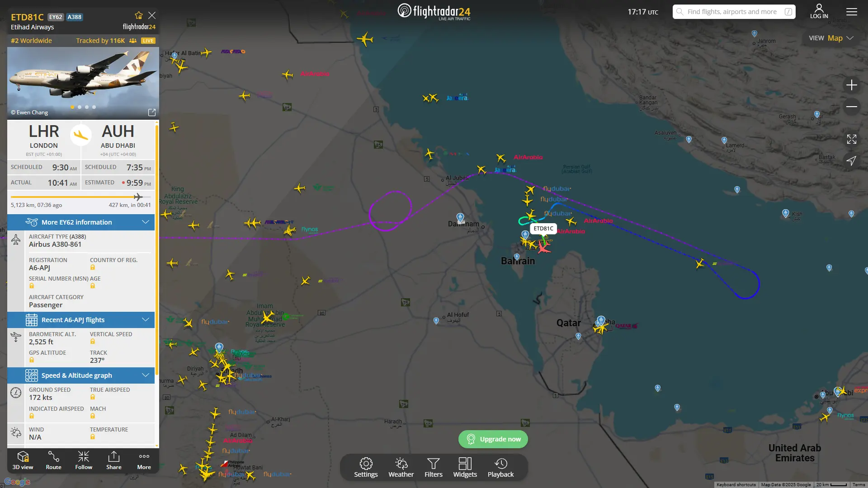Follow the selected aircraft
The height and width of the screenshot is (488, 868).
pyautogui.click(x=84, y=460)
